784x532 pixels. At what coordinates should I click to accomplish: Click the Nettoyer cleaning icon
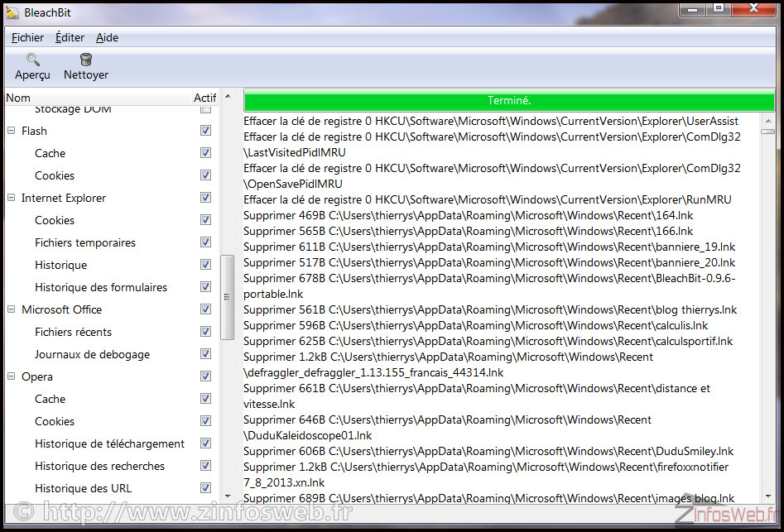(x=84, y=66)
